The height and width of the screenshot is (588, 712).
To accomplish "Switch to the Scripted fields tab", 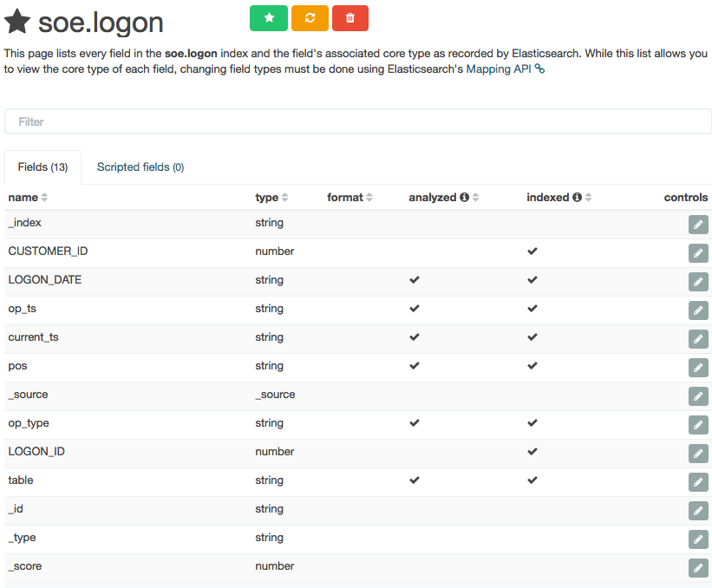I will point(140,167).
